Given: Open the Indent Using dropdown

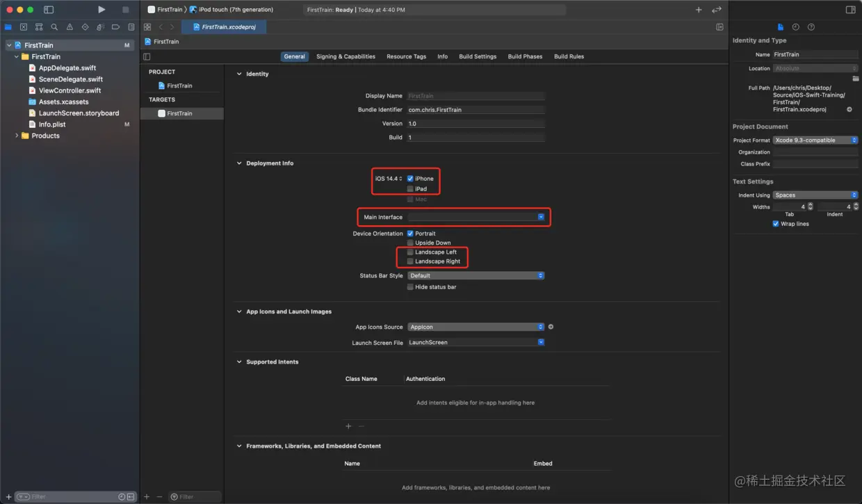Looking at the screenshot, I should pos(815,195).
